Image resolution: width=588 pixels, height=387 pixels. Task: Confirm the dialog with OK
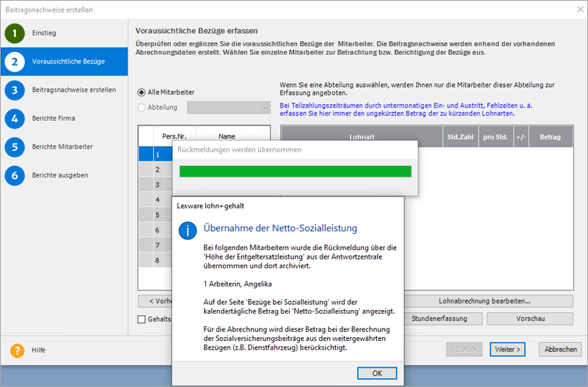tap(377, 372)
